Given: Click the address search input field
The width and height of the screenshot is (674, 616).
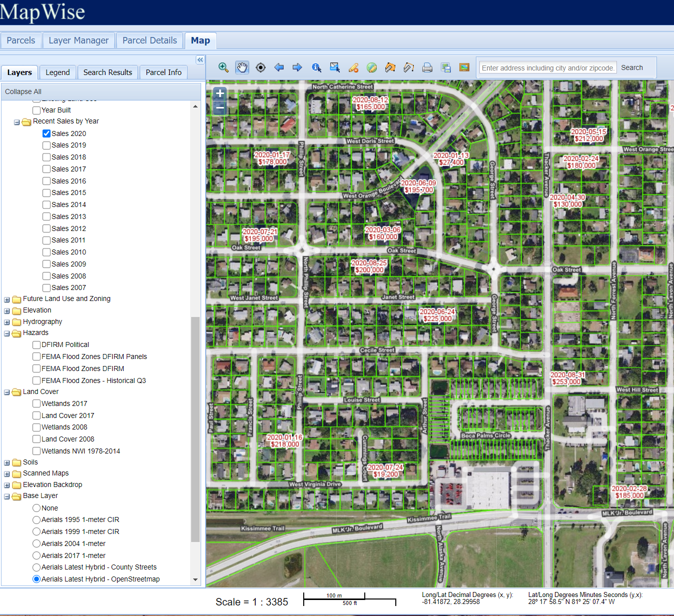Looking at the screenshot, I should (548, 68).
